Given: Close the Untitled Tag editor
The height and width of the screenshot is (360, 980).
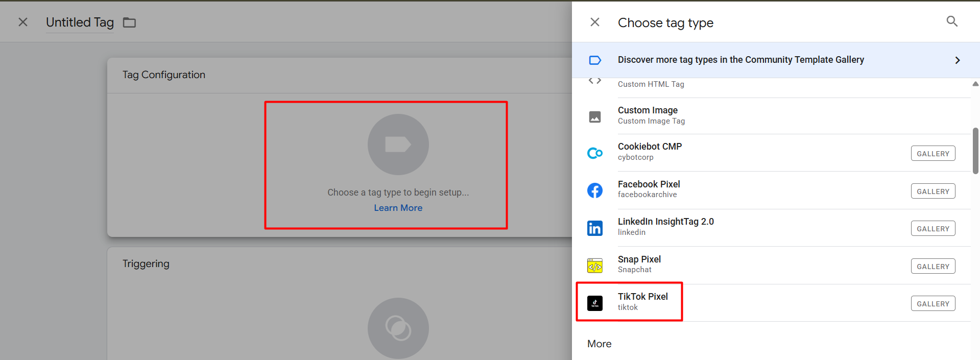Looking at the screenshot, I should pos(23,22).
